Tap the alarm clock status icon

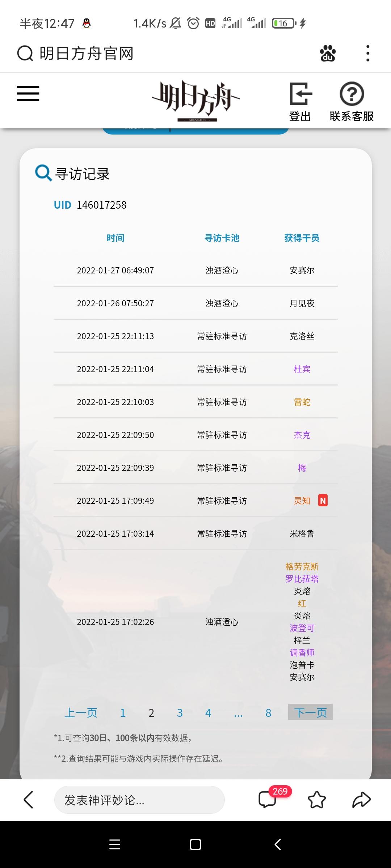193,24
